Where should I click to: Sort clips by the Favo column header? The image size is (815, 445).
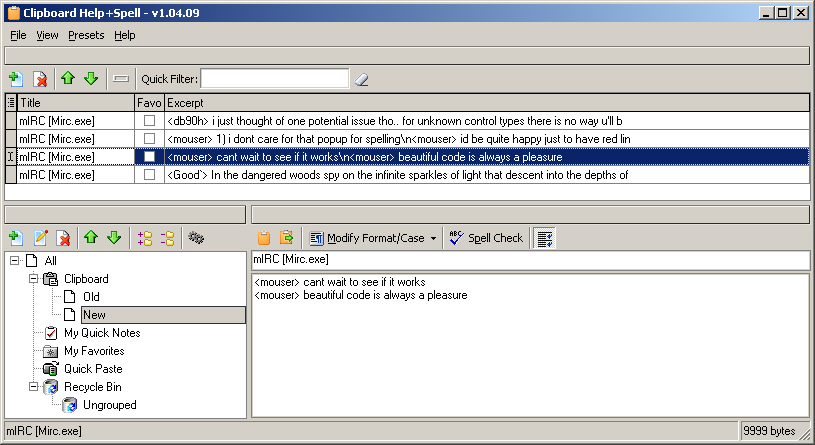tap(150, 103)
